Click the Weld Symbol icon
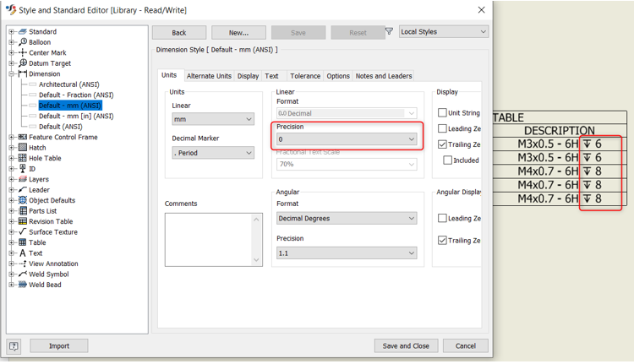The image size is (634, 364). tap(23, 274)
